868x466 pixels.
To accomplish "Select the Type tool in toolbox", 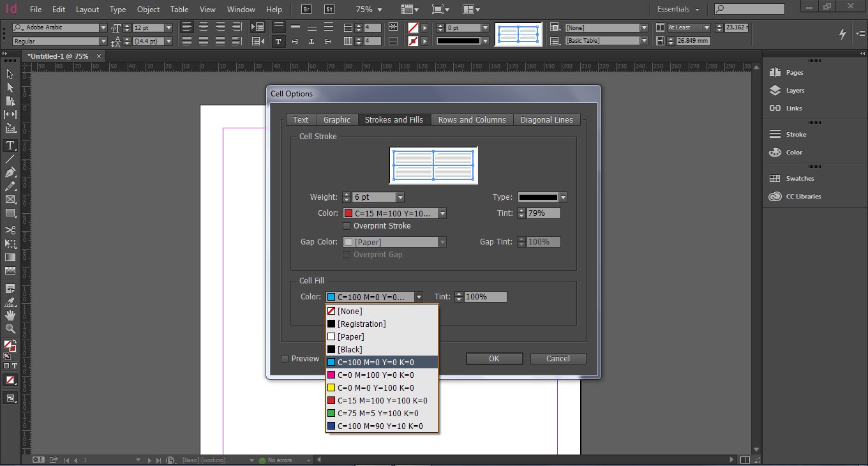I will (x=10, y=146).
